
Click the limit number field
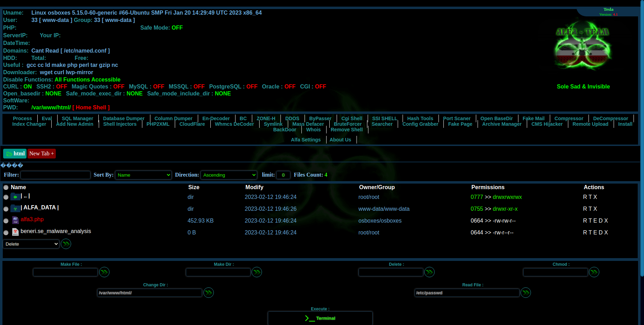click(x=283, y=175)
